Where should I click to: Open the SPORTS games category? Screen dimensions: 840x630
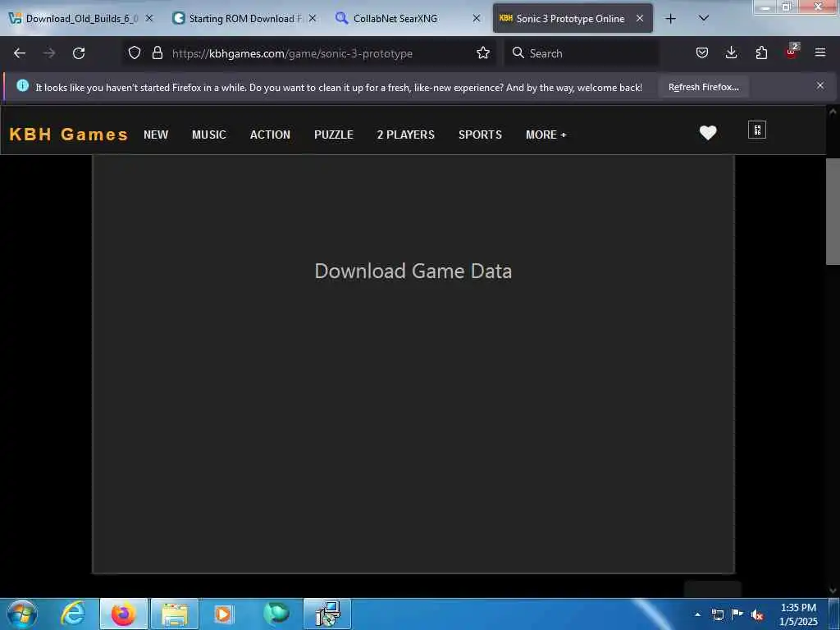[480, 135]
